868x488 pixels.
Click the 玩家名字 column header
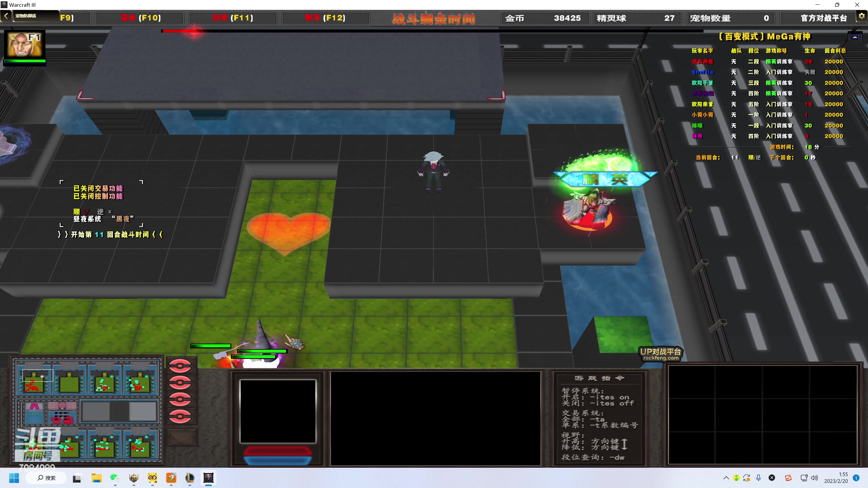[703, 51]
